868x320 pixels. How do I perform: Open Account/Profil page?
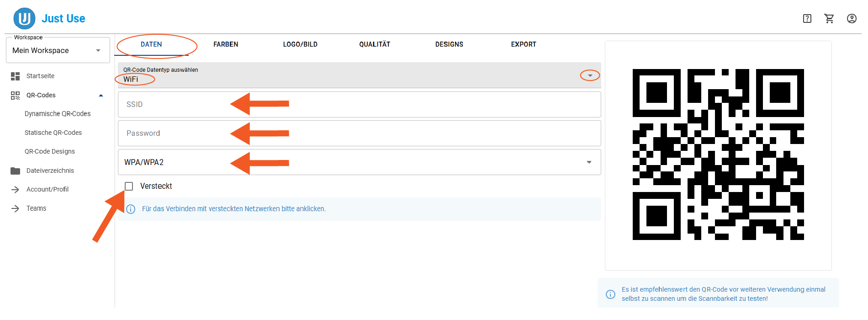coord(48,189)
